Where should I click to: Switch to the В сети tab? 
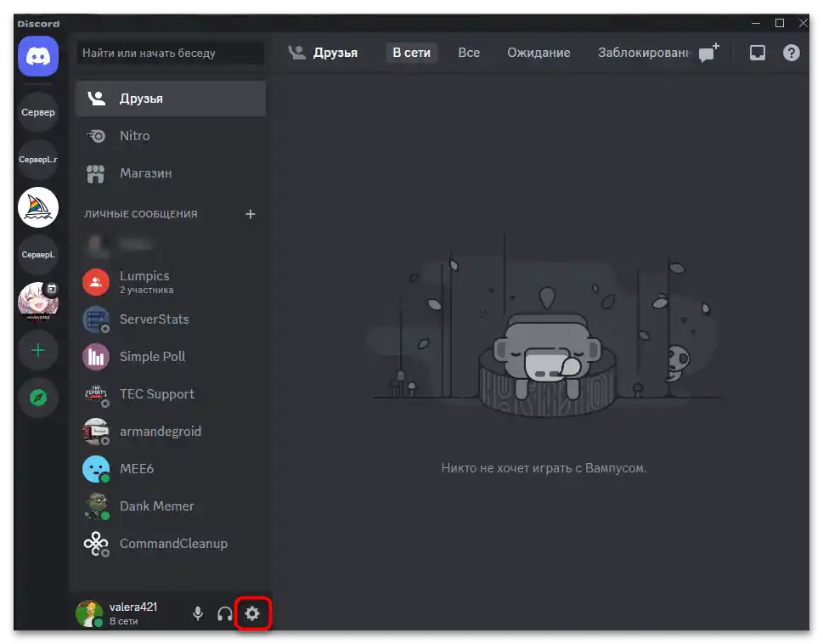pos(411,53)
